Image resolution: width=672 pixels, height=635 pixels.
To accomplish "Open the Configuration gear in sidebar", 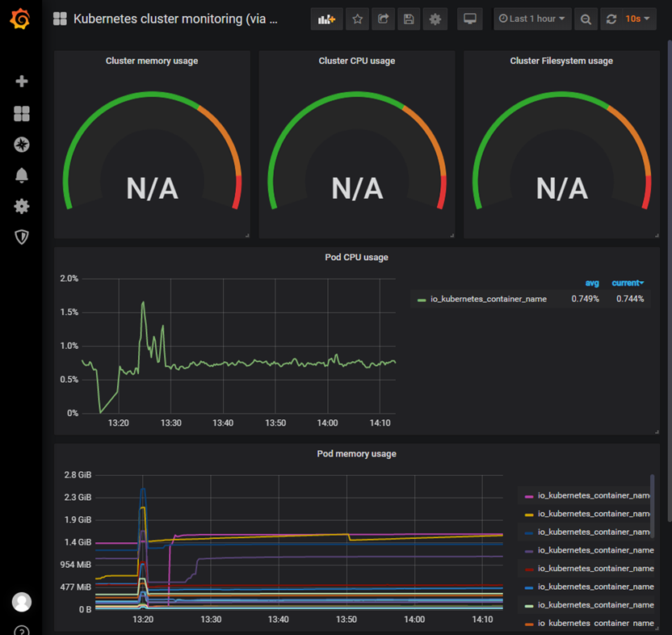I will coord(22,206).
